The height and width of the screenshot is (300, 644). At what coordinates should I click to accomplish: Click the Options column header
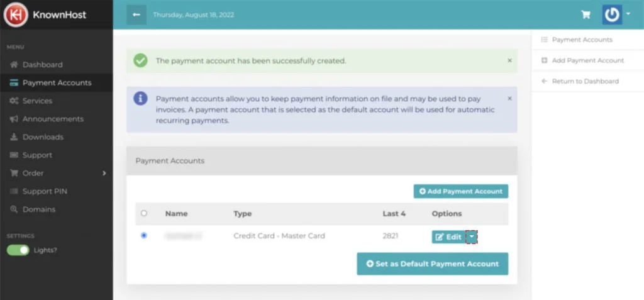point(447,214)
